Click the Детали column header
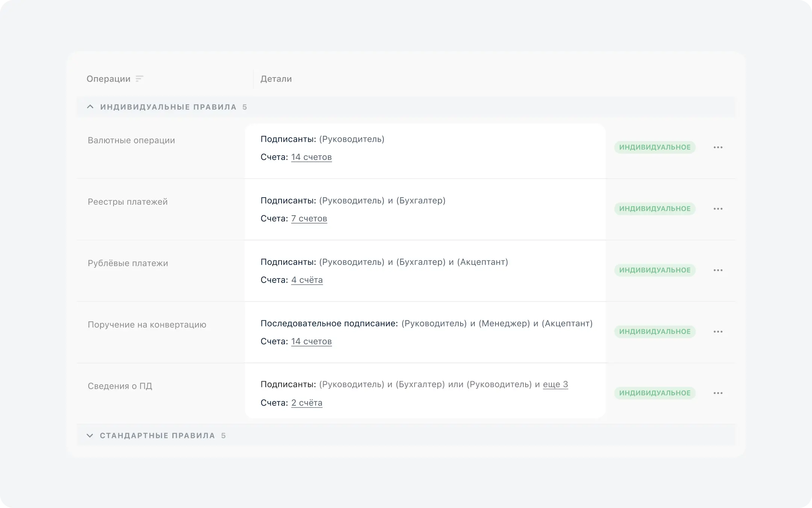The width and height of the screenshot is (812, 508). coord(276,79)
